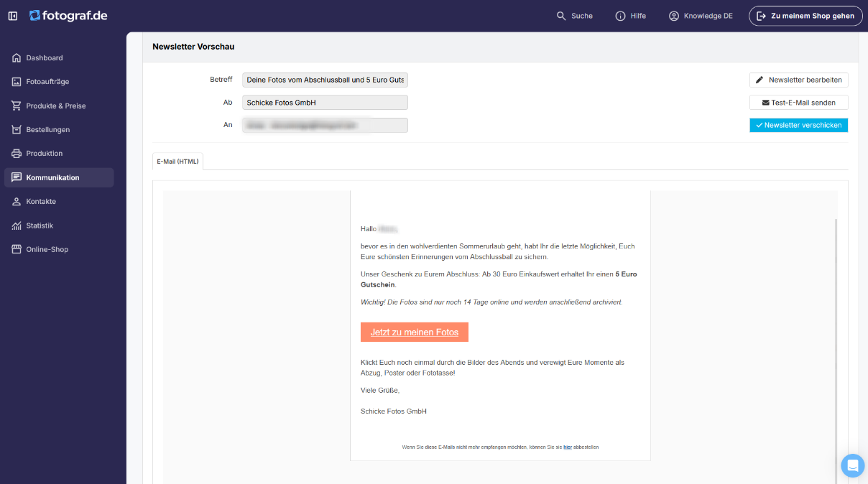Viewport: 868px width, 484px height.
Task: Click the Ab sender field
Action: (x=325, y=103)
